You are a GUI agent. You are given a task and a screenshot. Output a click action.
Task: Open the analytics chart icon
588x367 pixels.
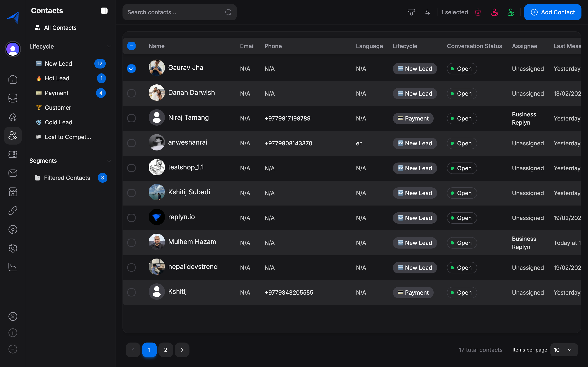click(x=13, y=267)
